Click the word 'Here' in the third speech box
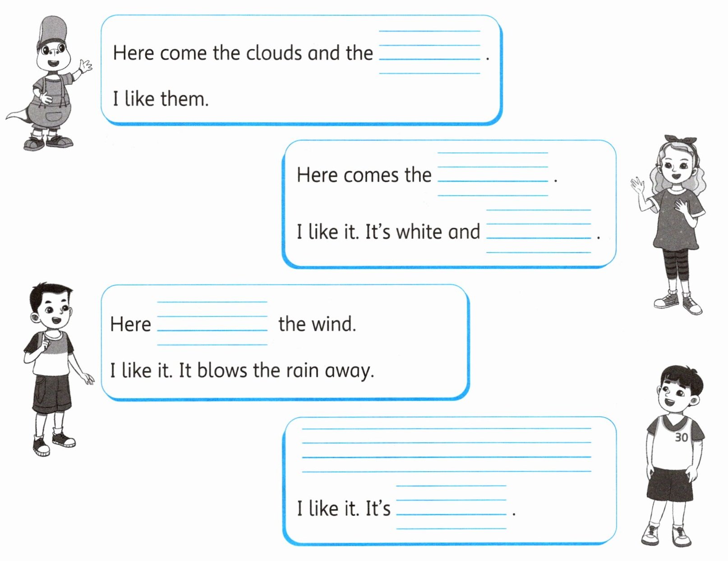Viewport: 728px width, 561px height. click(130, 324)
